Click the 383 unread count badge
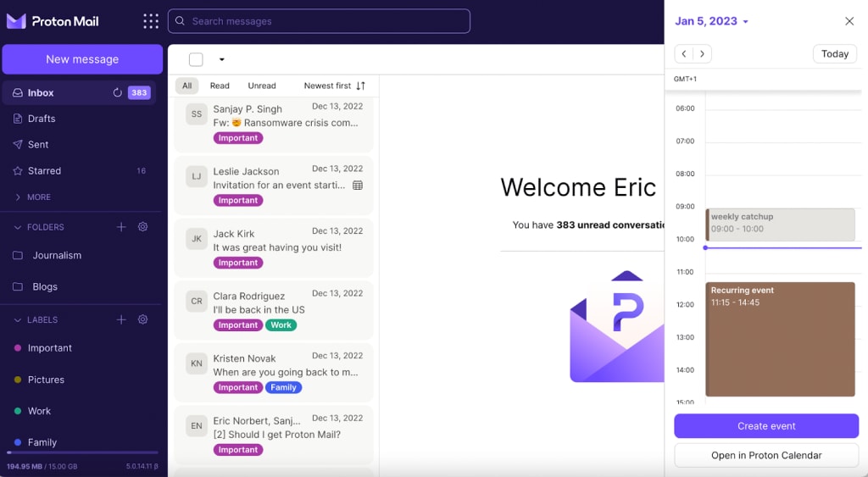The height and width of the screenshot is (477, 868). [139, 92]
